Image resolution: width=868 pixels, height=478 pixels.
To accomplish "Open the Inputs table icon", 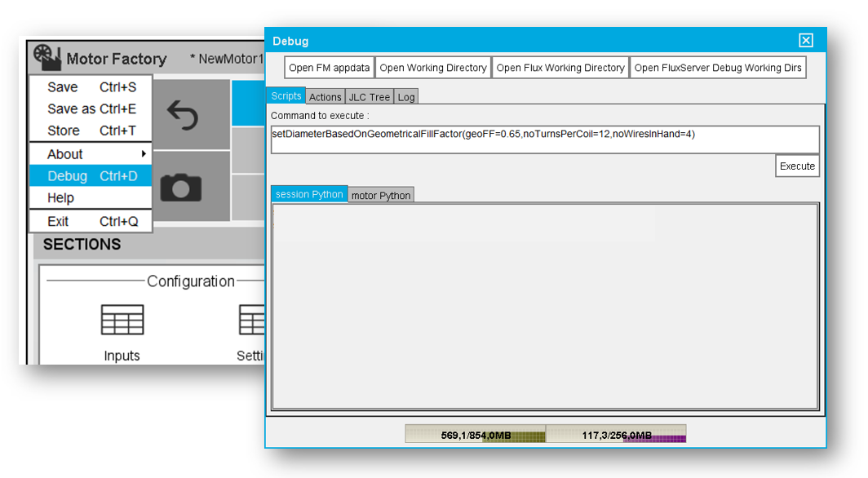I will (122, 320).
